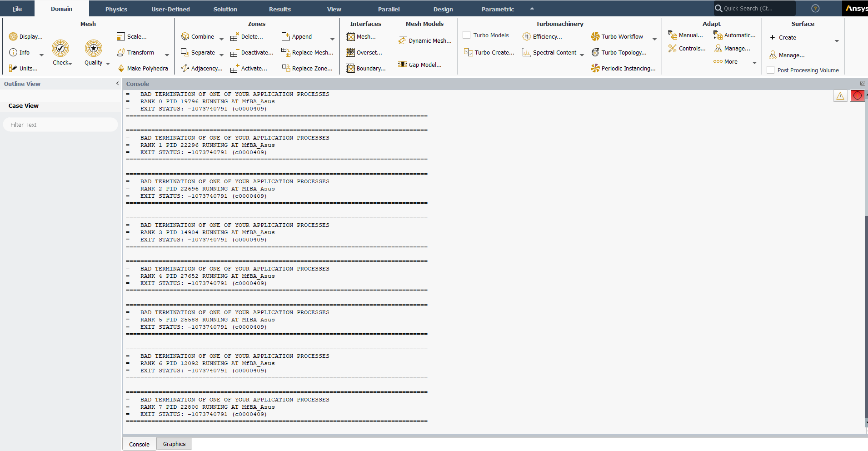Screen dimensions: 868x451
Task: Open the Gap Model dialog
Action: 420,65
